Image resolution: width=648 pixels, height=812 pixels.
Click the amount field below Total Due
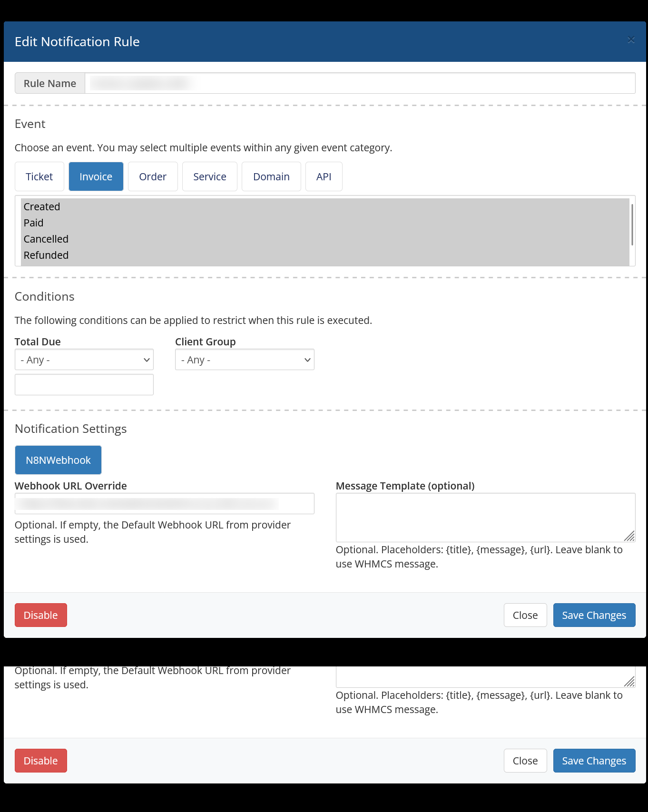pos(84,384)
